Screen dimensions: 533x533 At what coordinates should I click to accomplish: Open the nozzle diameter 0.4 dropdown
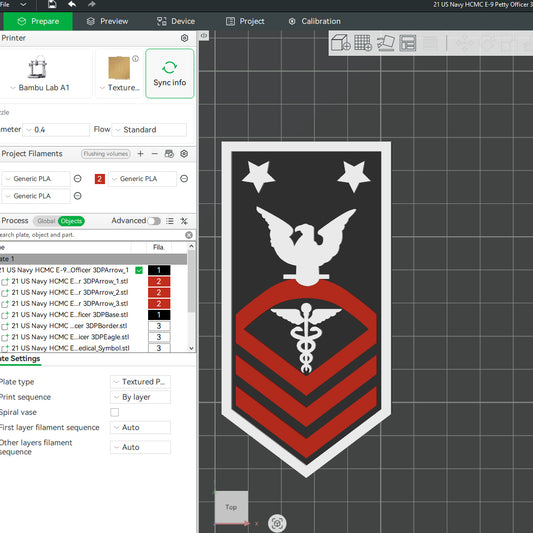click(x=56, y=130)
